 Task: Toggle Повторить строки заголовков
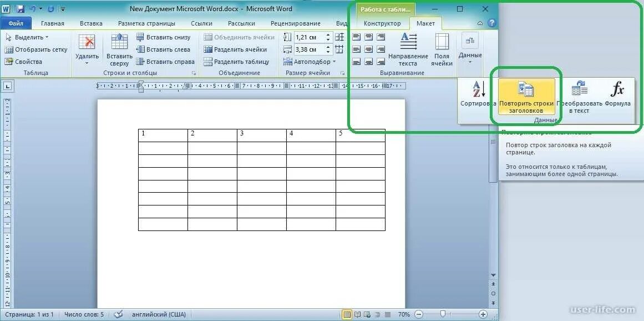[526, 97]
